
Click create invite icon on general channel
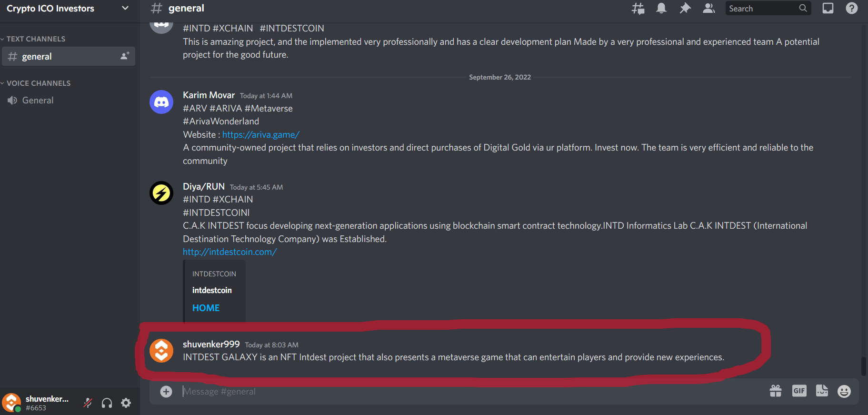pos(125,56)
